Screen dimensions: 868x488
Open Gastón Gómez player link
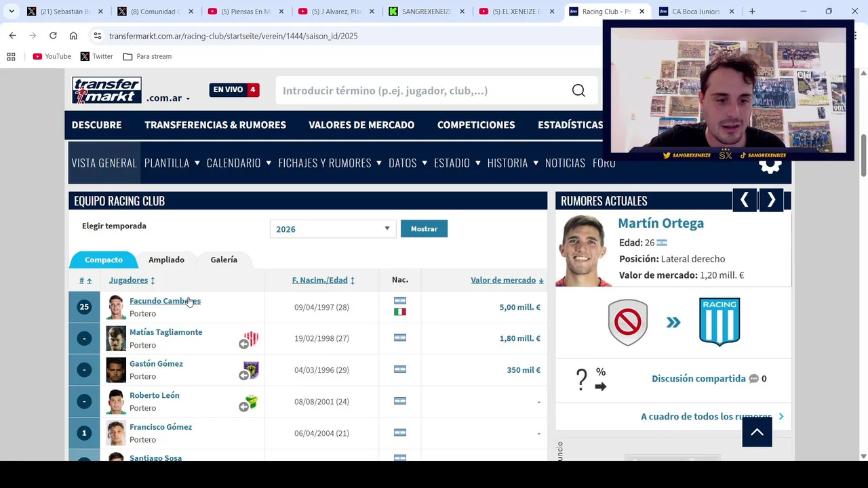[x=156, y=363]
